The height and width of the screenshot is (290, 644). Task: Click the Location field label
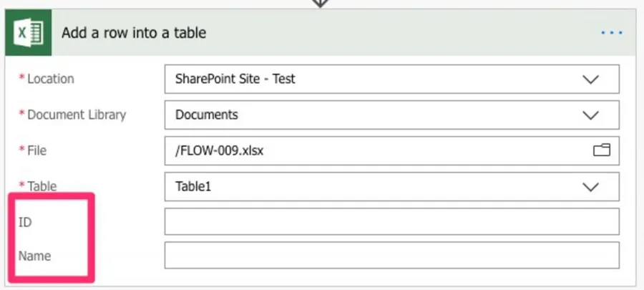[x=50, y=79]
